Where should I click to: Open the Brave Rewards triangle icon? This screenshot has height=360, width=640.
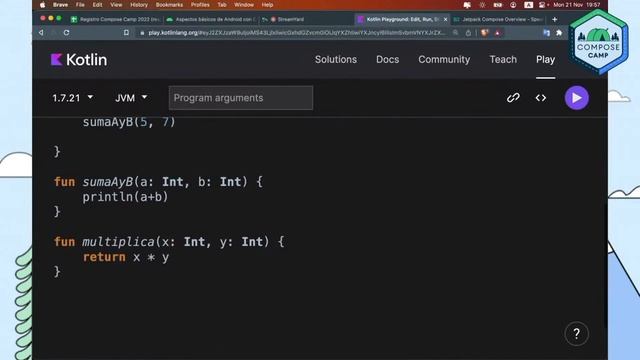498,33
